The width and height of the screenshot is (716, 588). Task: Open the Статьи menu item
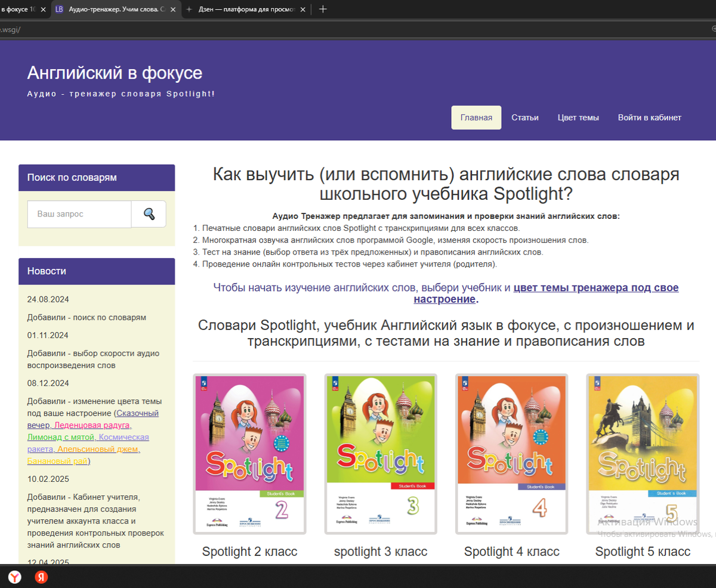(x=524, y=117)
